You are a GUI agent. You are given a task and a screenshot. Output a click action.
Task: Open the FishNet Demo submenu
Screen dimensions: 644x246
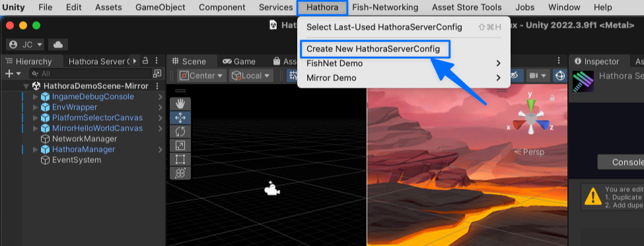(404, 63)
